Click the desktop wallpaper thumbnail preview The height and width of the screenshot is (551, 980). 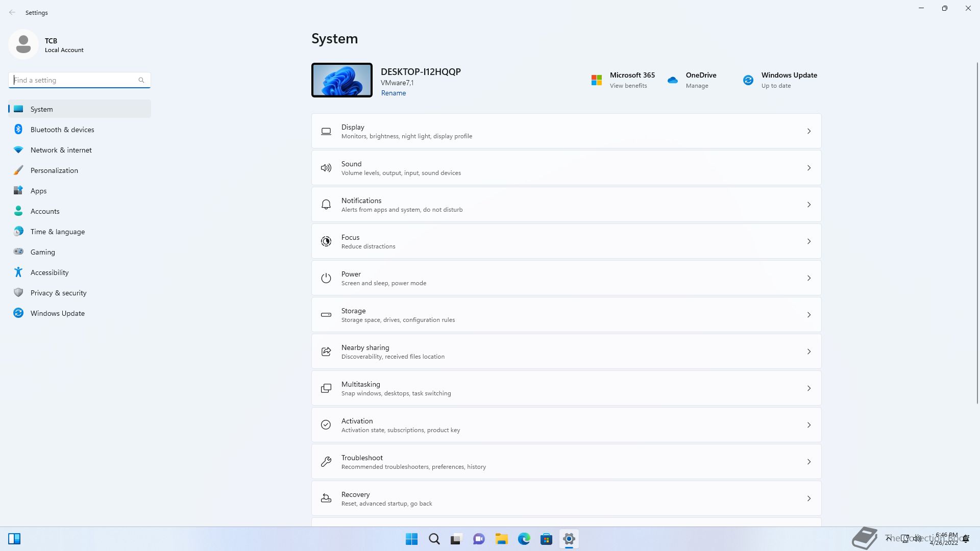click(x=341, y=80)
